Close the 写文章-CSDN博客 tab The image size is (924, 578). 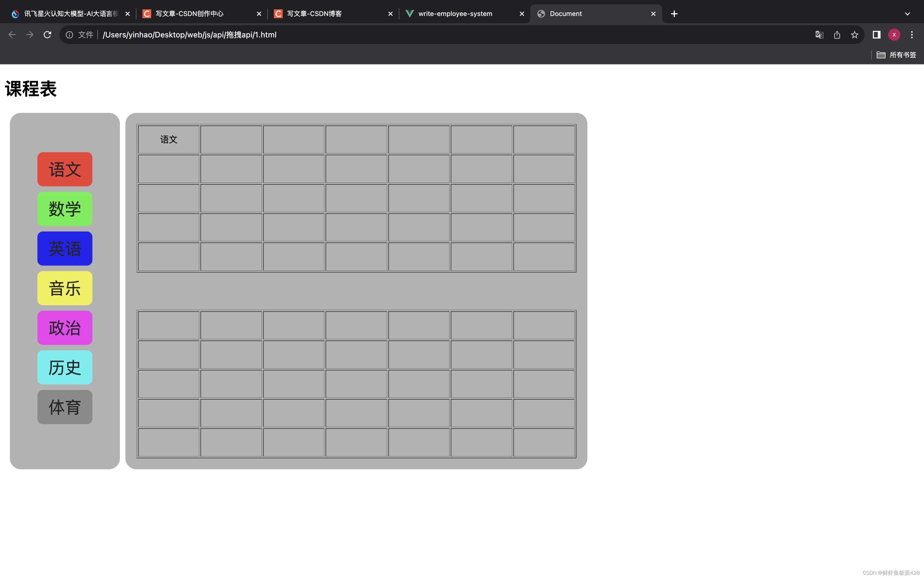[x=390, y=14]
